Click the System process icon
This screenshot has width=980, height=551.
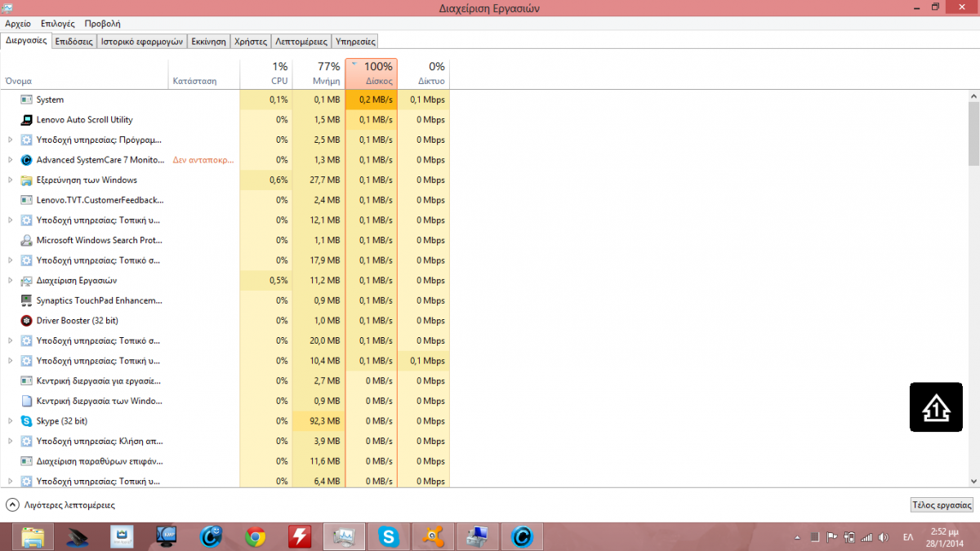coord(26,100)
